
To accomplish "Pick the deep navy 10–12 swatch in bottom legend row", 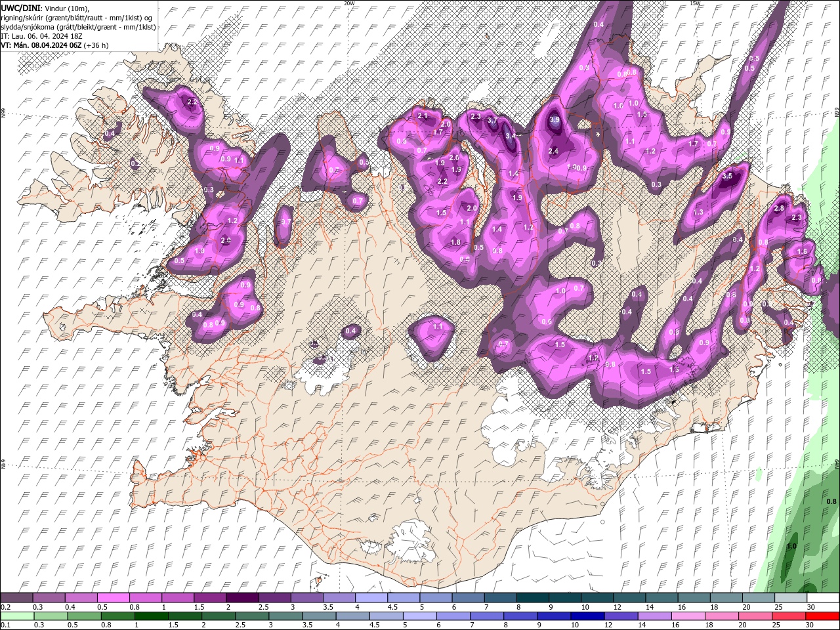I will 589,616.
